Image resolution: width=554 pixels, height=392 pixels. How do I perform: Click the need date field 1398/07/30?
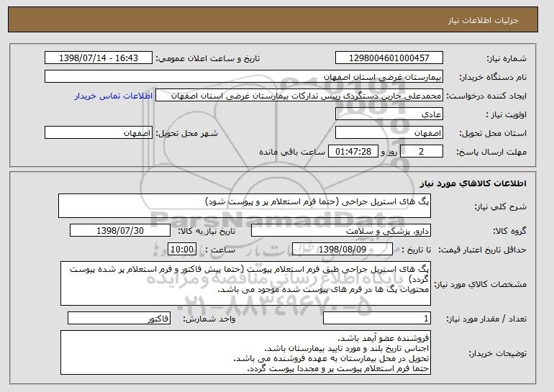(120, 231)
